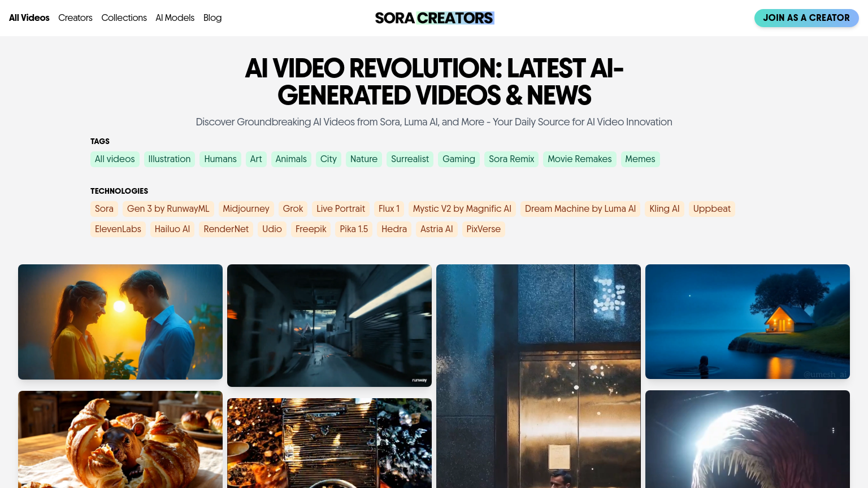
Task: Open the AI Models menu item
Action: pyautogui.click(x=175, y=18)
